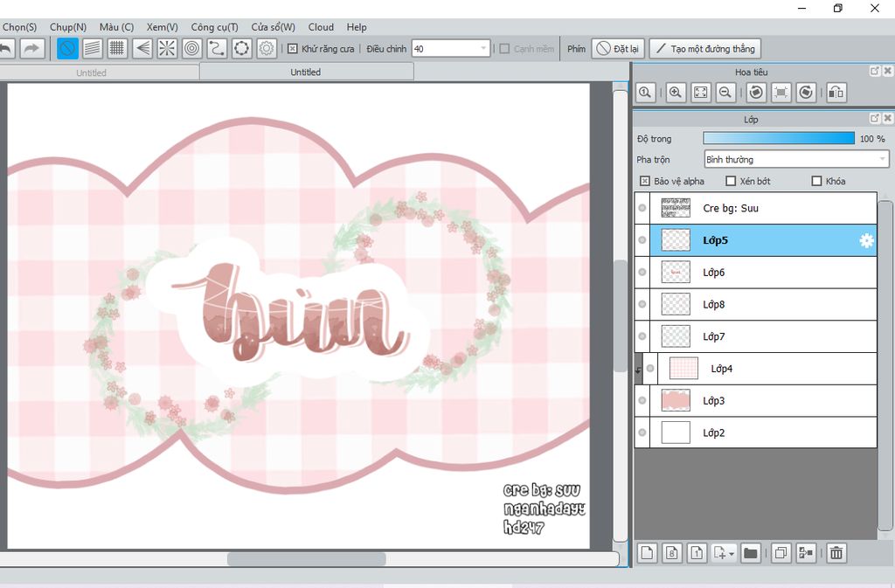Open the Màu (C) menu
Screen dimensions: 895x588
116,27
